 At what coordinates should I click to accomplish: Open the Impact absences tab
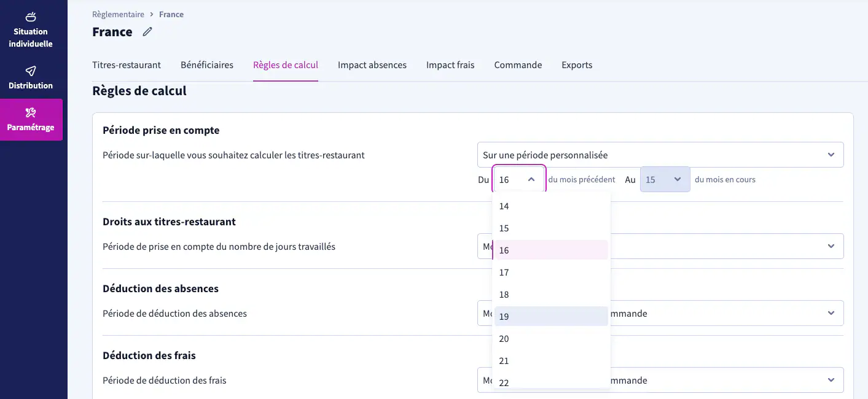click(x=372, y=65)
